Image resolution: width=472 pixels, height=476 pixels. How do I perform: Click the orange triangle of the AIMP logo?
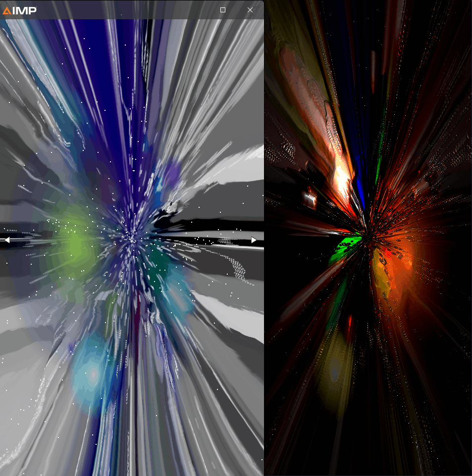7,11
